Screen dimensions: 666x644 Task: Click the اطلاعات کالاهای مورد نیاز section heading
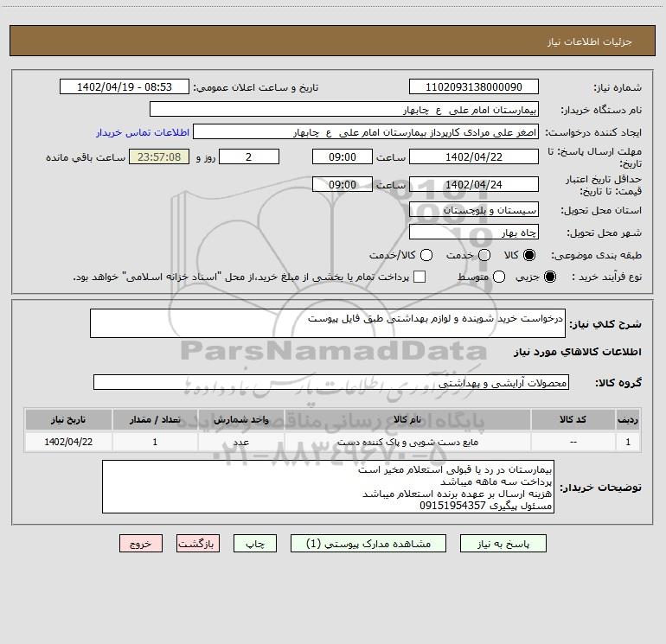(x=577, y=352)
